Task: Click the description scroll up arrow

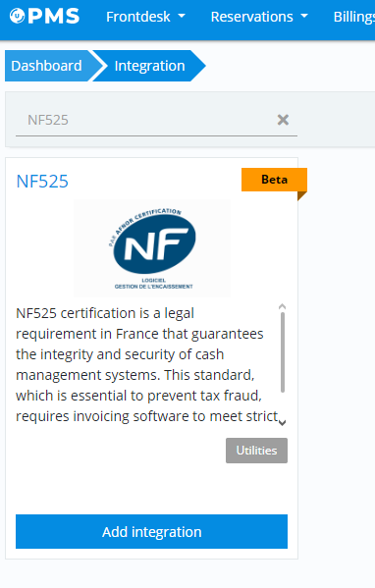Action: click(283, 306)
